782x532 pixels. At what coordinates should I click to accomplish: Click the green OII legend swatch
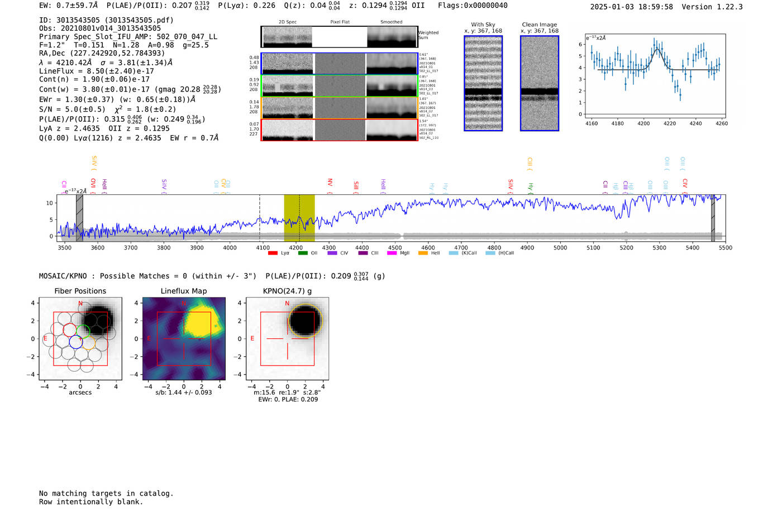303,253
